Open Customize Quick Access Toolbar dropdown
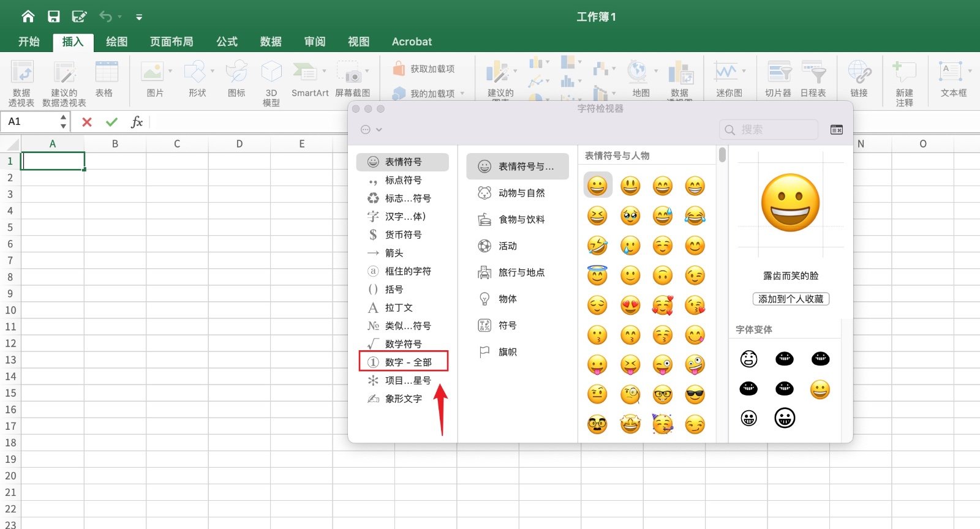This screenshot has height=529, width=980. point(139,17)
